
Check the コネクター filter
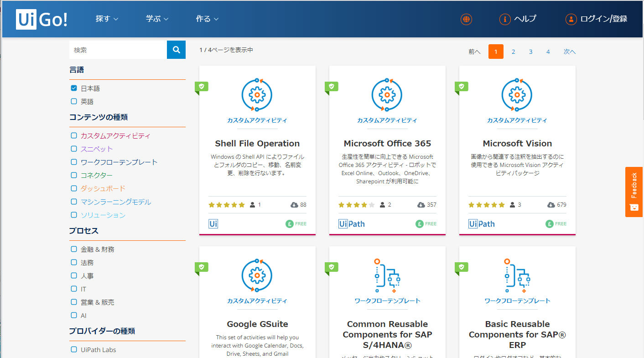[x=74, y=175]
